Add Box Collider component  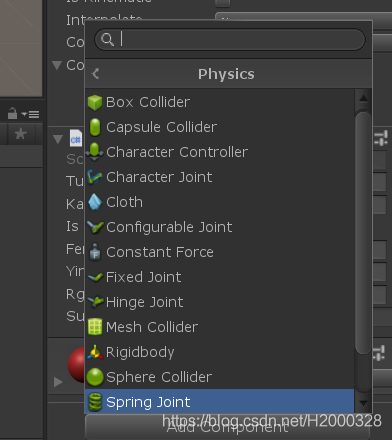coord(219,102)
